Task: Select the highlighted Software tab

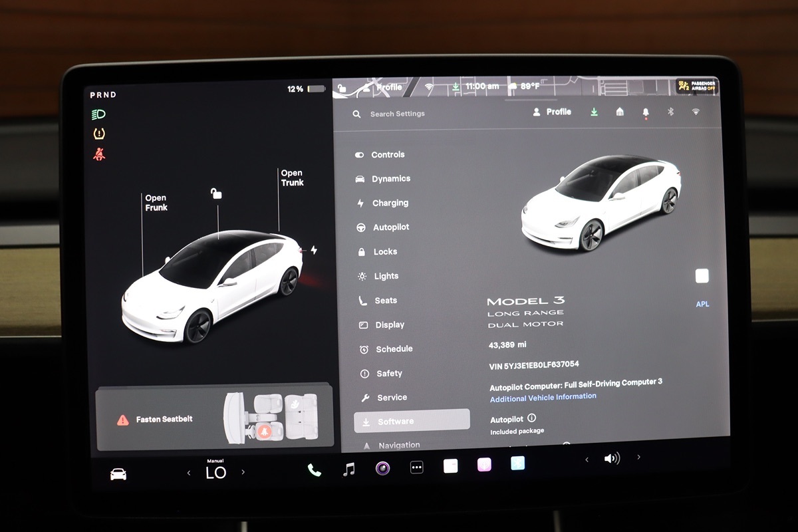Action: pos(412,421)
